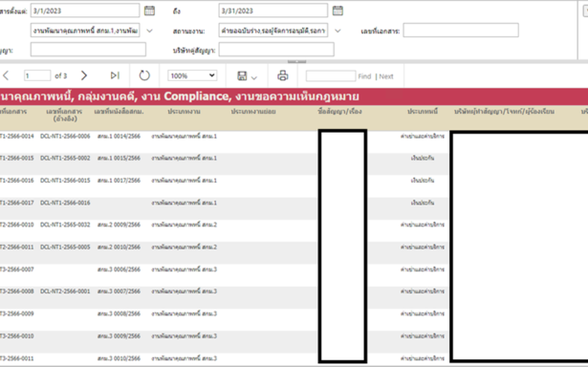
Task: Click the บริษัทคู่สัญญา input field
Action: pyautogui.click(x=276, y=50)
